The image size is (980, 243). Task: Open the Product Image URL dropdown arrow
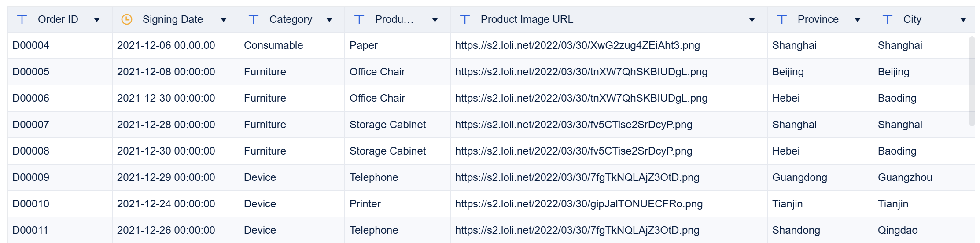coord(752,20)
